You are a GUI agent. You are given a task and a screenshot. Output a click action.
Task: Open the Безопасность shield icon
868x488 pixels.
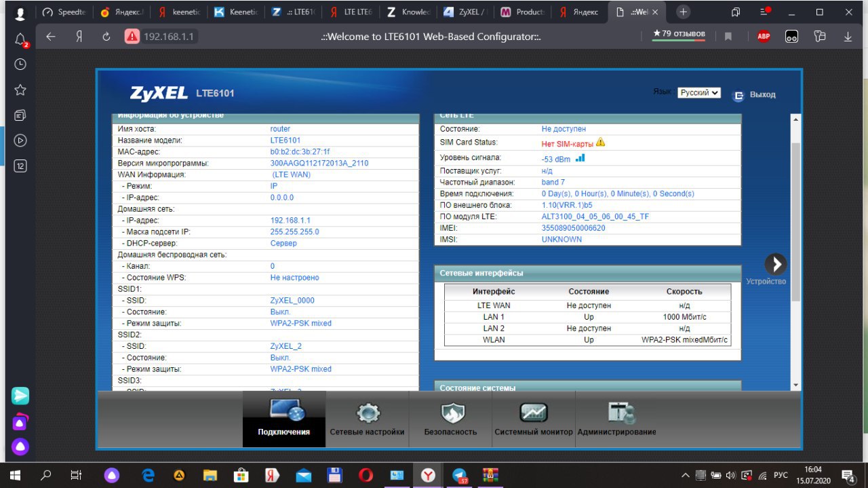click(x=452, y=413)
